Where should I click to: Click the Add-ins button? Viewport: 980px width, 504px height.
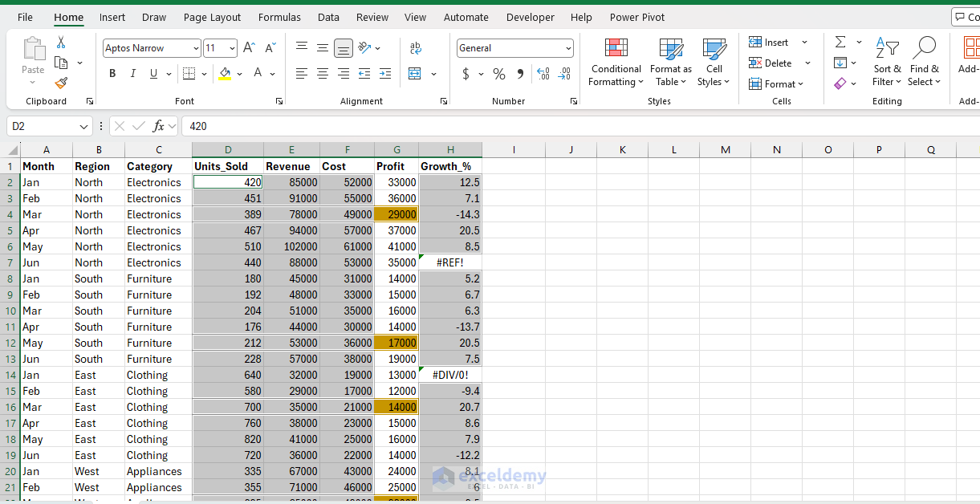(x=970, y=56)
